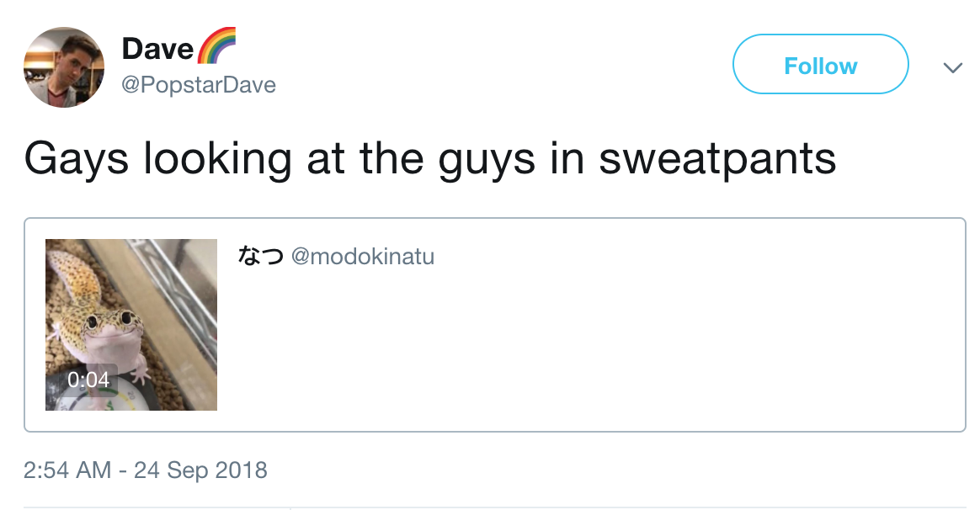Open the なつ author name
The width and height of the screenshot is (980, 510).
[x=260, y=256]
